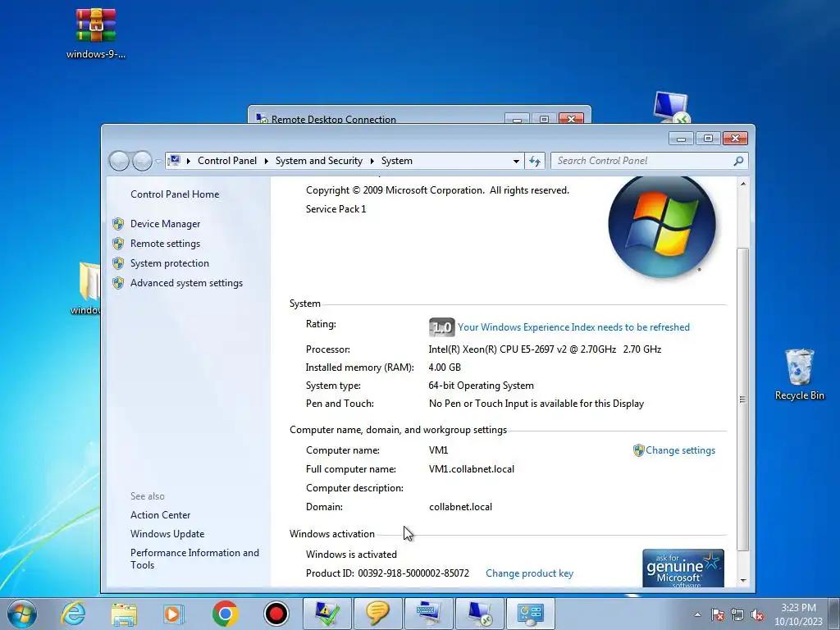Select the Control Panel taskbar button
This screenshot has height=630, width=840.
(531, 614)
